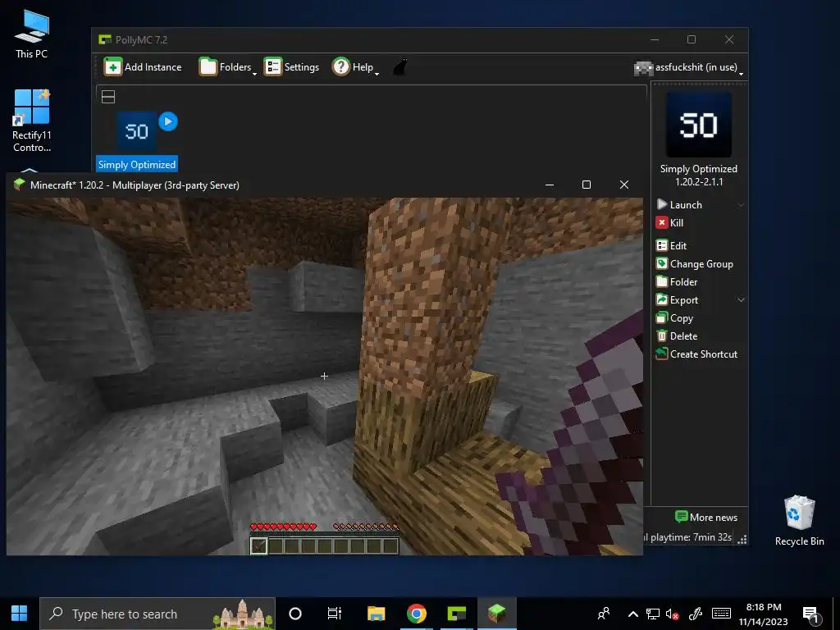Collapse the instance group toggle
Image resolution: width=840 pixels, height=630 pixels.
coord(108,97)
